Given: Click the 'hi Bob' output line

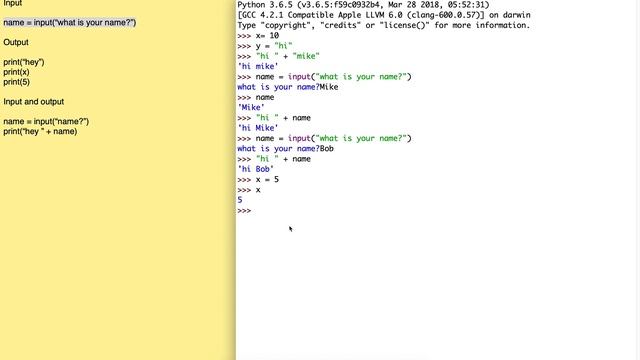Looking at the screenshot, I should (x=256, y=169).
